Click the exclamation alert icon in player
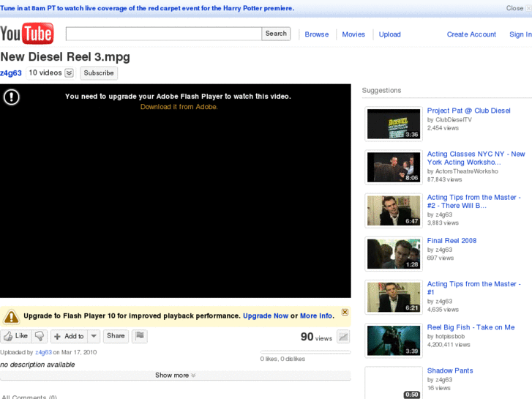Image resolution: width=532 pixels, height=399 pixels. 11,97
